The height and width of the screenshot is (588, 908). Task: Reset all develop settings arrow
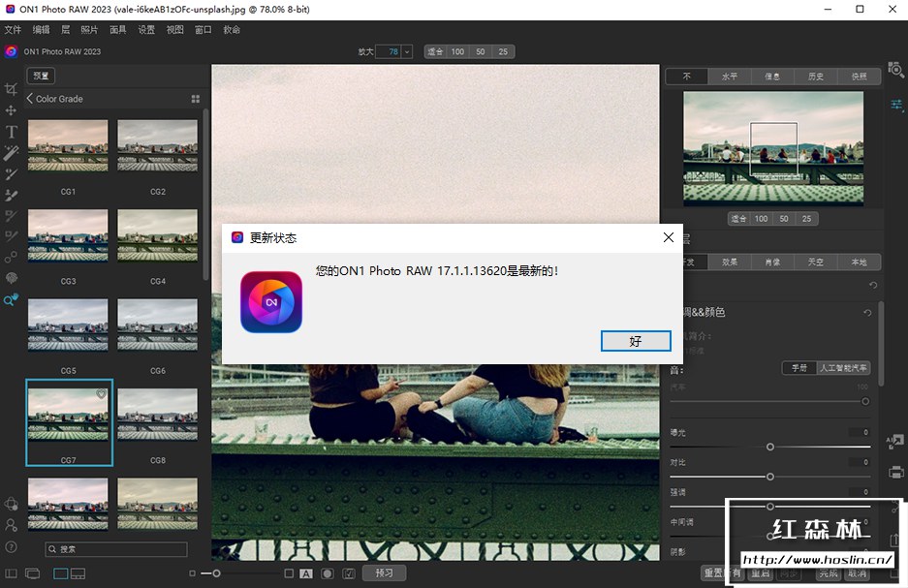(x=873, y=286)
